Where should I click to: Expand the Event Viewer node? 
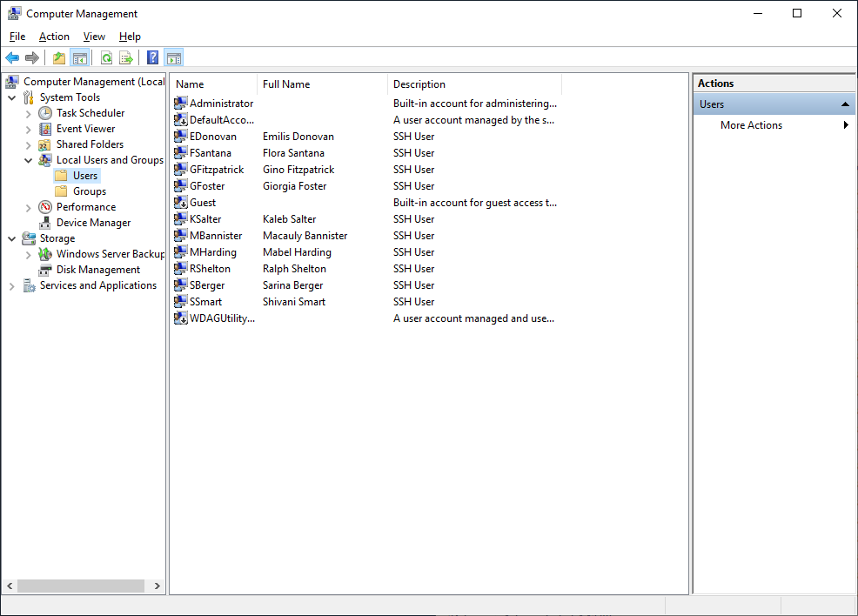(x=29, y=130)
